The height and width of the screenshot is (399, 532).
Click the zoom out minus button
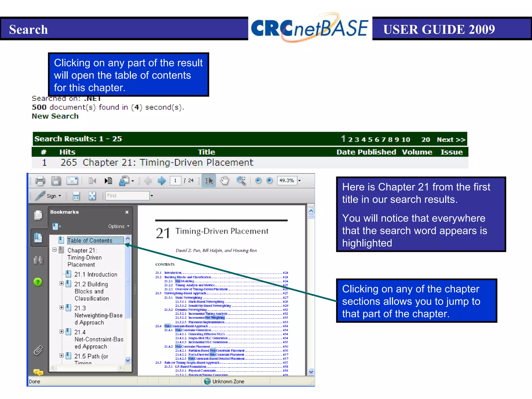pos(258,181)
